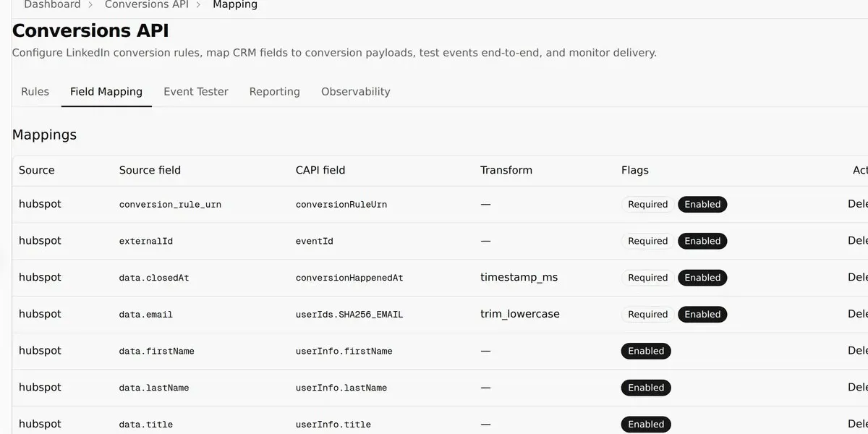Click the userInfo.firstName CAPI field cell
This screenshot has width=868, height=434.
point(344,351)
